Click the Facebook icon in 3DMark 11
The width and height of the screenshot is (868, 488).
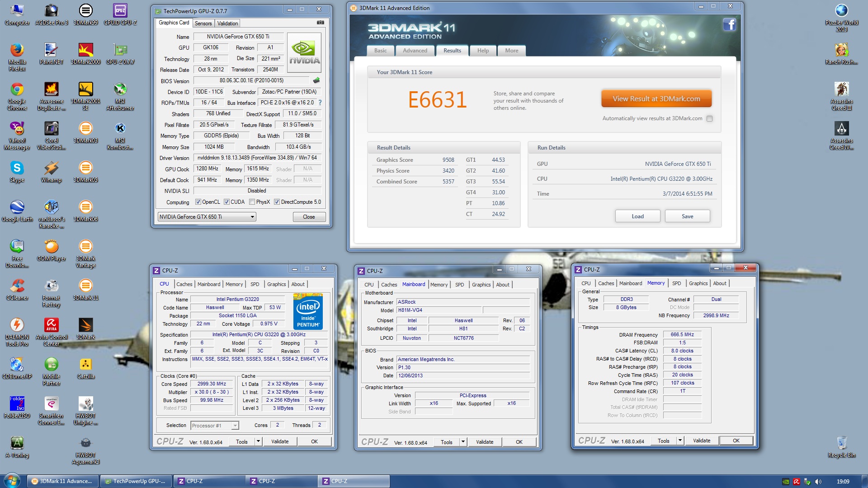729,24
